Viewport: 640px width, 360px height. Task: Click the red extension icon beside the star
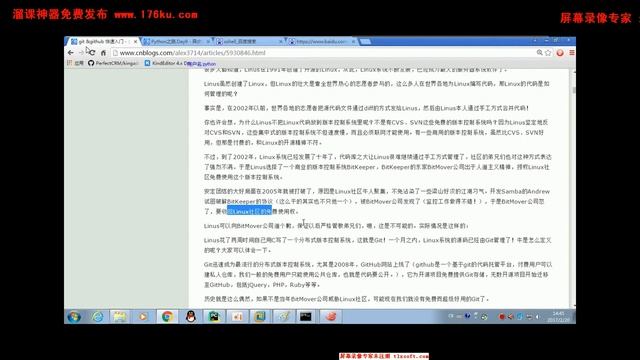click(560, 53)
